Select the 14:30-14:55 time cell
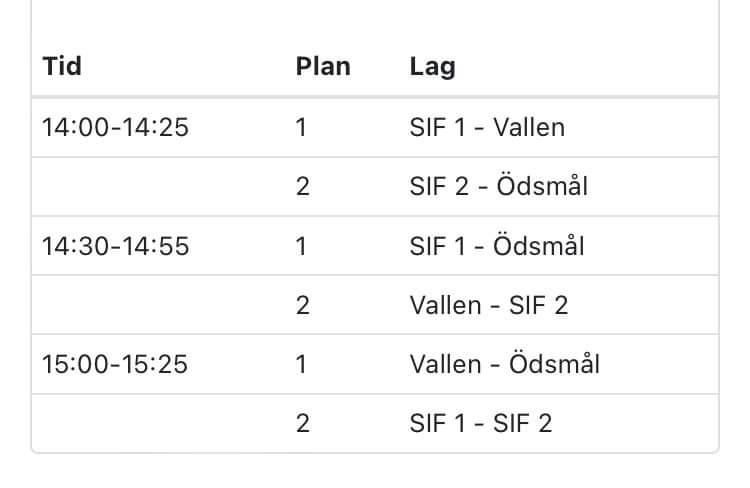Screen dimensions: 750x488 pos(115,246)
